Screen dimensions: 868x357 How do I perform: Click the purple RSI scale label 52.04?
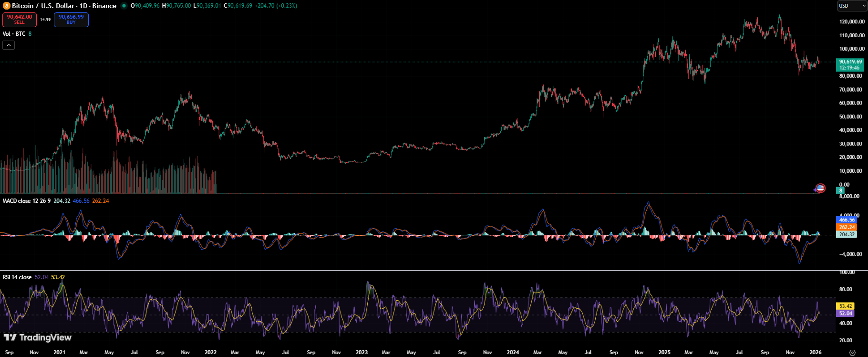coord(846,314)
